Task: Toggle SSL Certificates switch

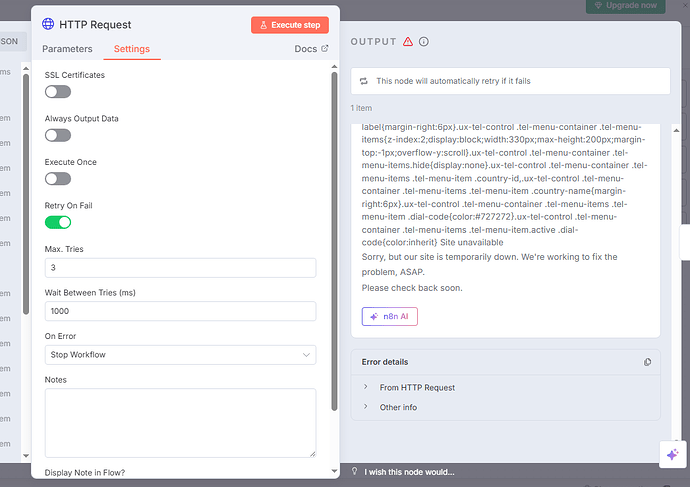Action: click(58, 92)
